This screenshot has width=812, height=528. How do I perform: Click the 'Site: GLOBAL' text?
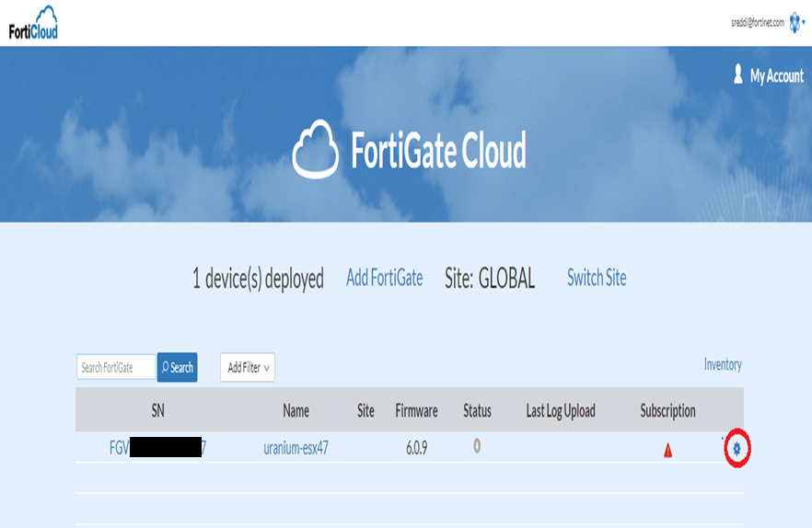[x=490, y=279]
